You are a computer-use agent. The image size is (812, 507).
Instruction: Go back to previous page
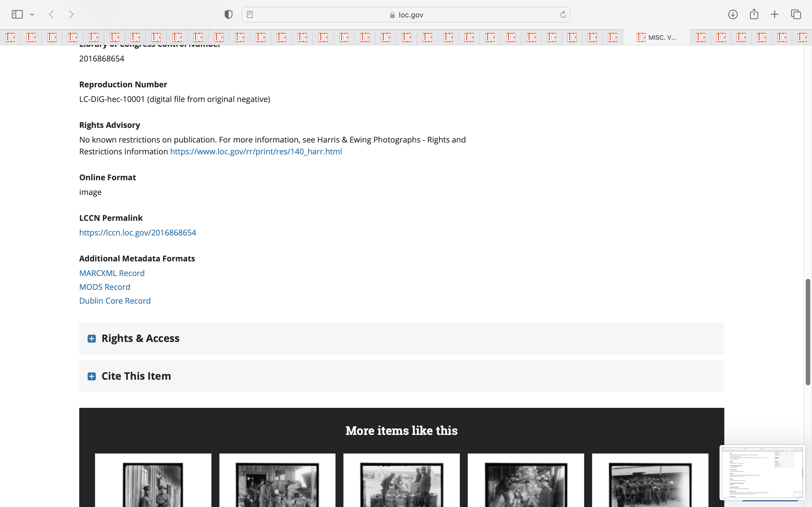click(51, 14)
